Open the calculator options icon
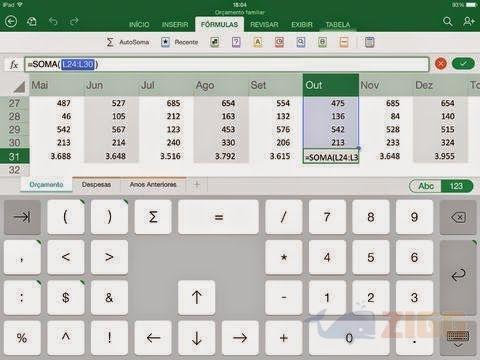This screenshot has width=480, height=360. click(x=370, y=42)
